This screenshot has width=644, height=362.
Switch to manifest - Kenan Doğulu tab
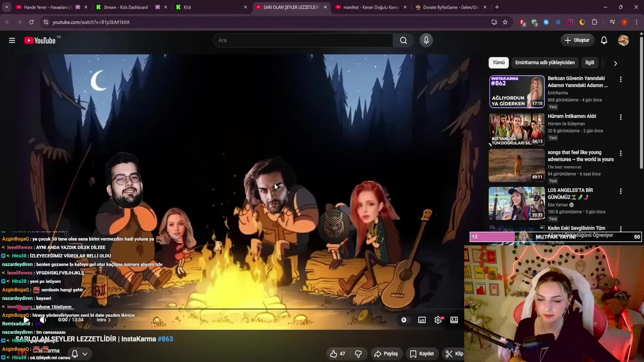click(371, 7)
